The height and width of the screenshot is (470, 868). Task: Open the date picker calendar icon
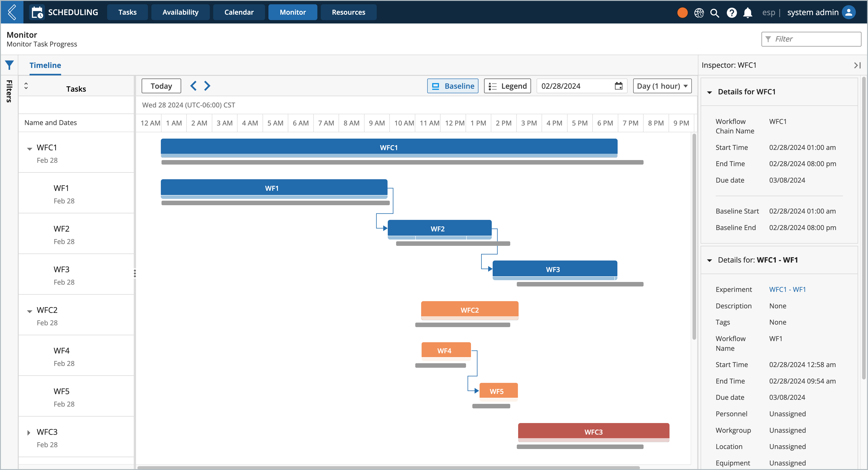(x=619, y=86)
